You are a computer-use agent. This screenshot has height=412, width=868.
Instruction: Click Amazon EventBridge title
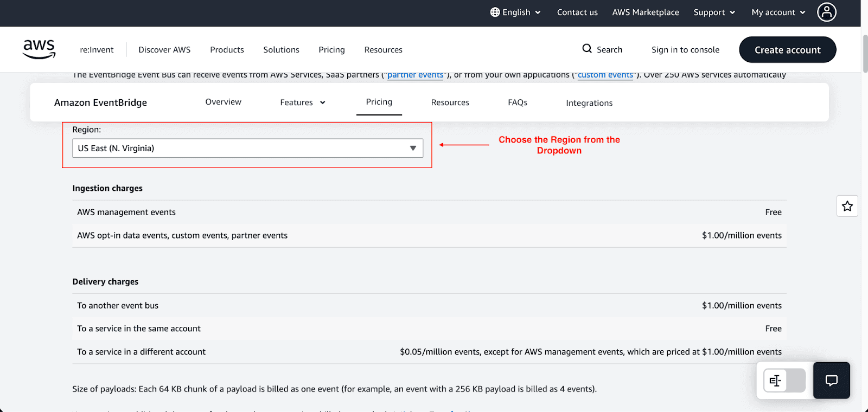100,102
